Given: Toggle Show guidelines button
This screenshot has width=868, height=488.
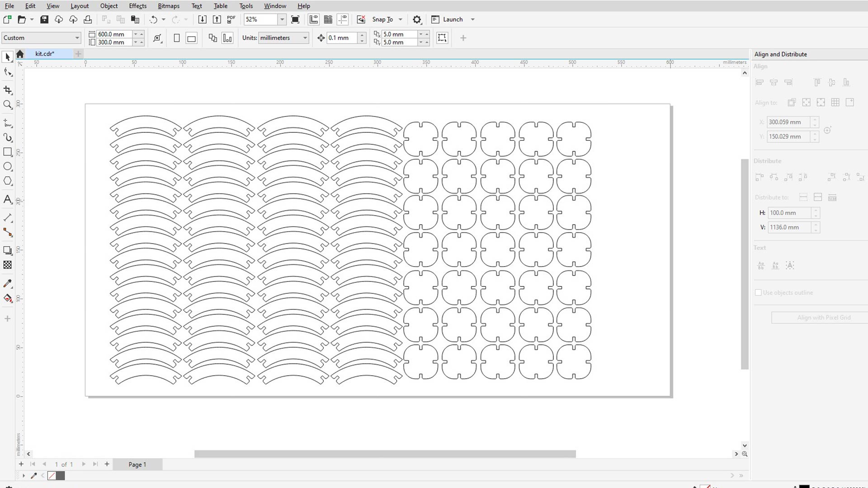Looking at the screenshot, I should 343,19.
